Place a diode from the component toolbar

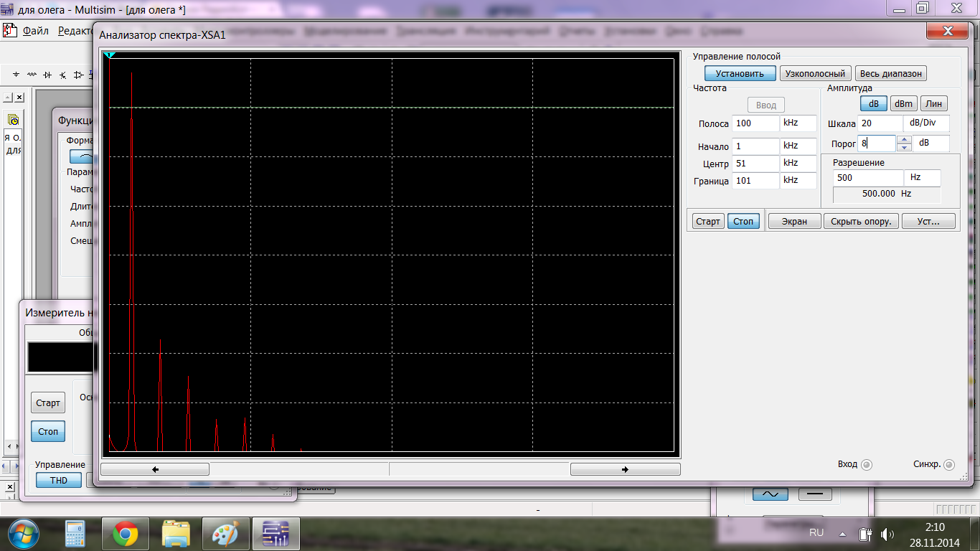[x=47, y=74]
